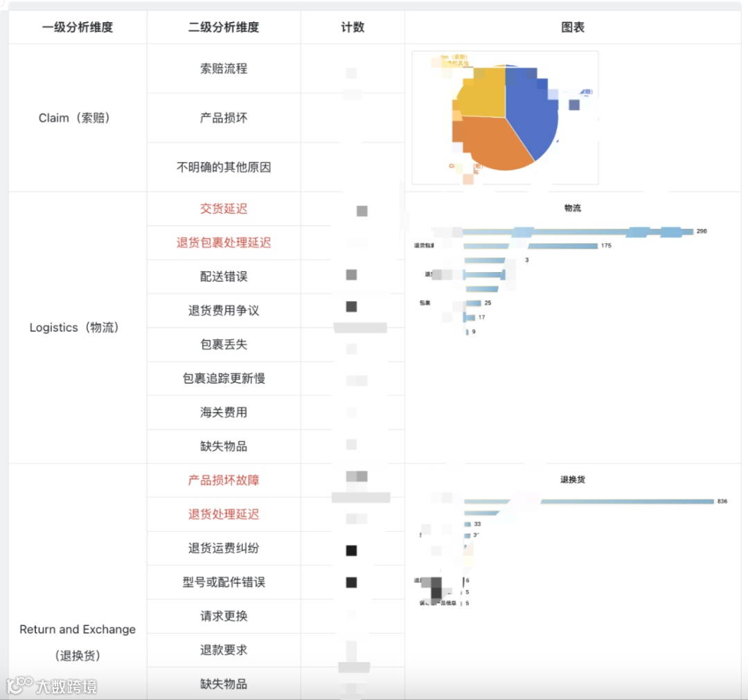Select the 退货运费纠纷 row
Screen dimensions: 748x700
click(x=224, y=548)
